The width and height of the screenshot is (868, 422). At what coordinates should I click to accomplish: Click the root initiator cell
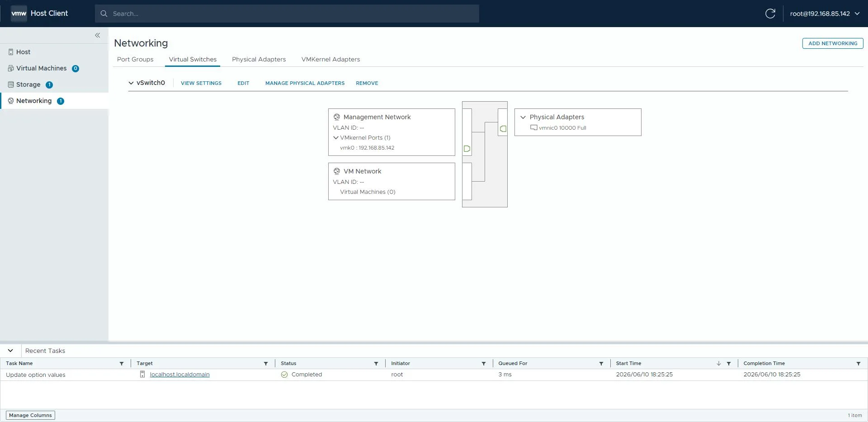(397, 375)
